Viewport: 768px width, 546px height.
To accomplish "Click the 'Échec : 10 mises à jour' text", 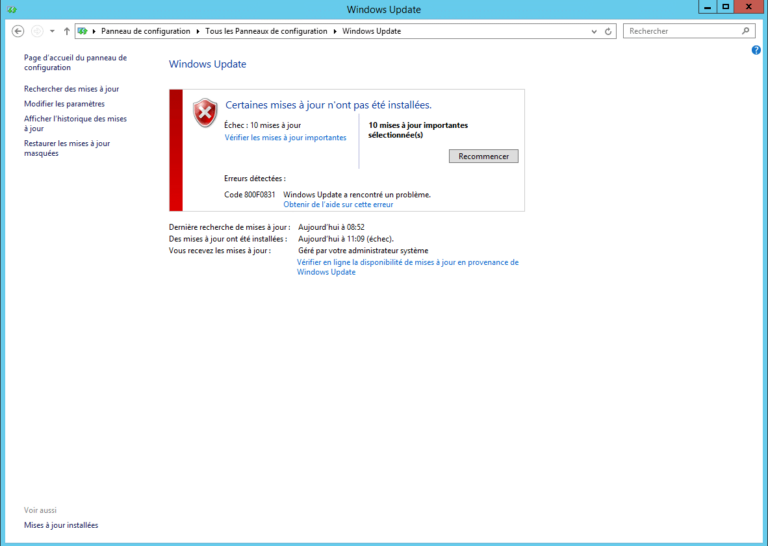I will tap(263, 125).
